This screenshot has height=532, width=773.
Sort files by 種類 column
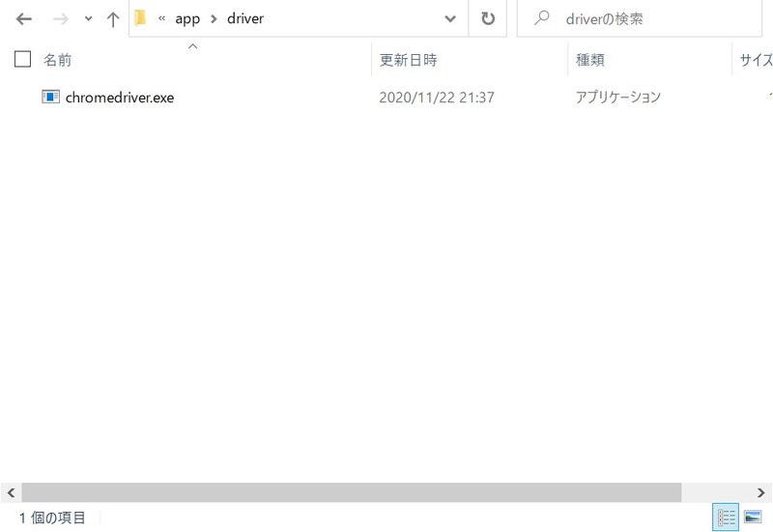[x=589, y=60]
